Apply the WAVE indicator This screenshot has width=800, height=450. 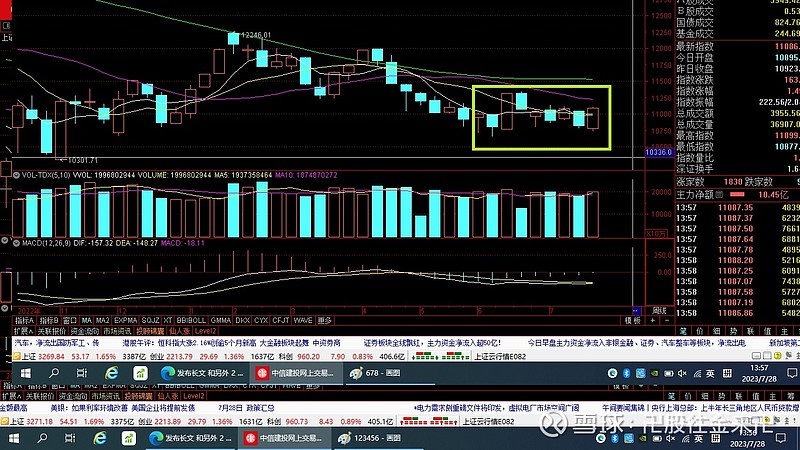tap(303, 320)
